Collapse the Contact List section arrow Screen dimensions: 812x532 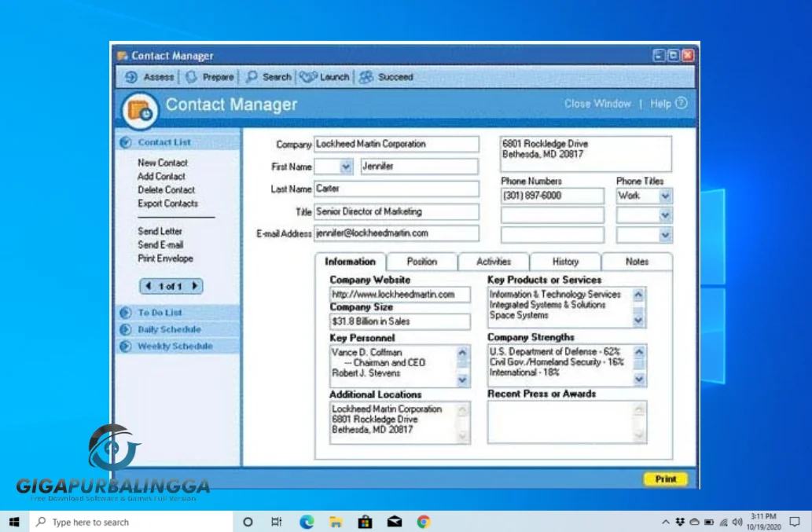coord(125,142)
